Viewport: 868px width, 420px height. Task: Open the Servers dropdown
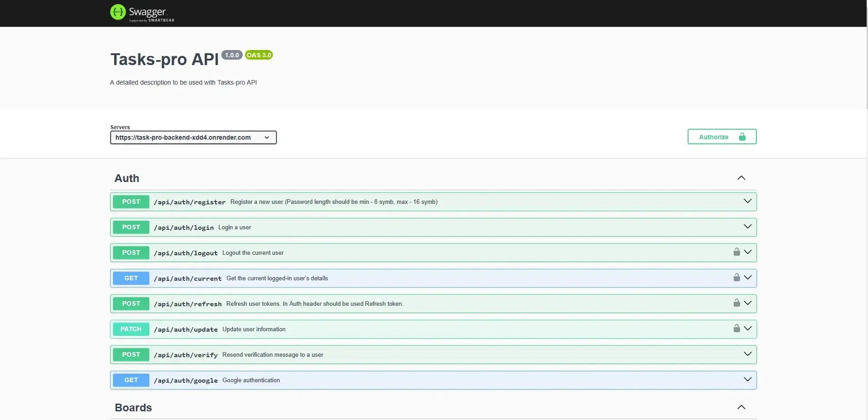(193, 137)
